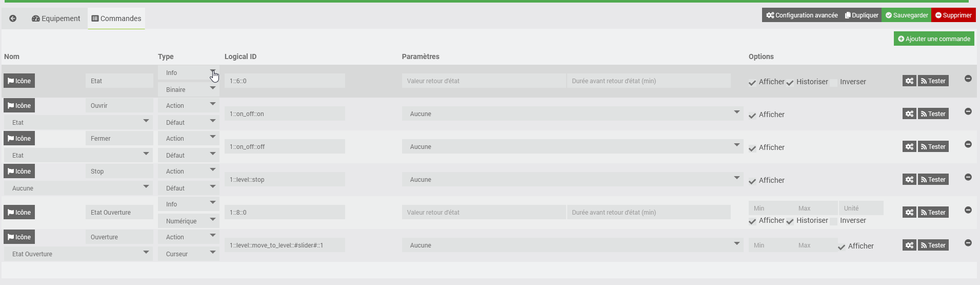Add a command with Ajouter une commande
Image resolution: width=980 pixels, height=285 pixels.
934,39
